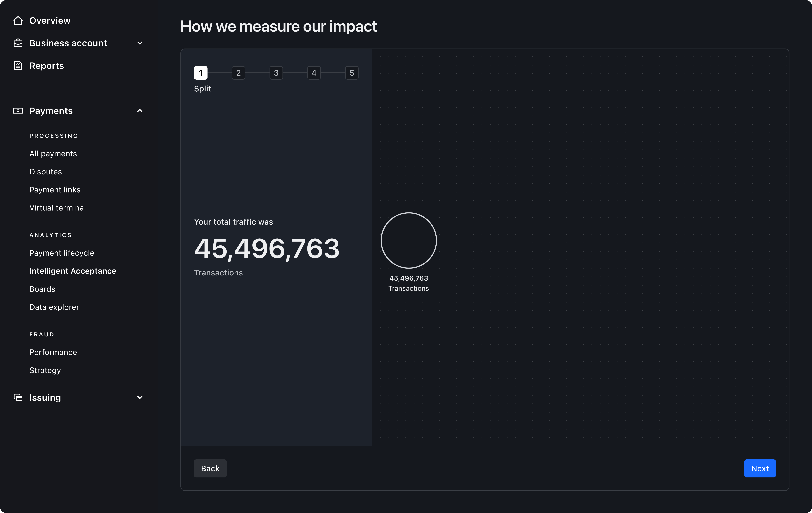Collapse the Payments section chevron

coord(140,111)
